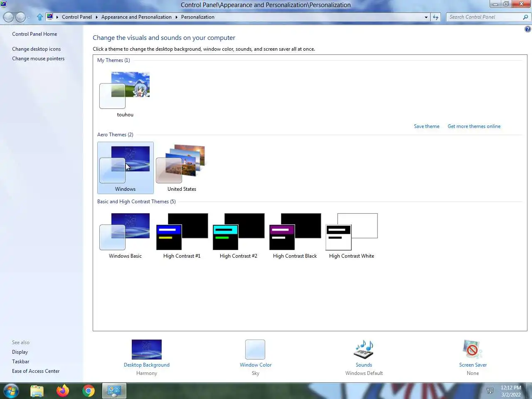The height and width of the screenshot is (399, 532).
Task: Click the Refresh button by address bar
Action: tap(436, 17)
